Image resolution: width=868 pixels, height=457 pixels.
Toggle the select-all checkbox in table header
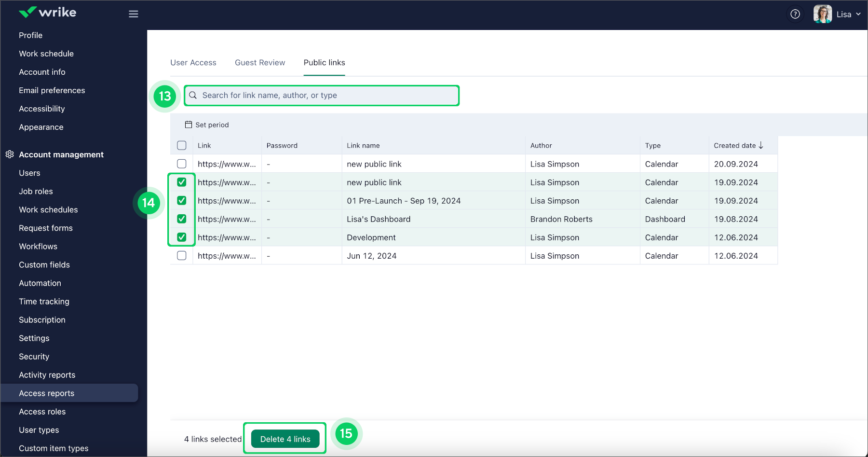click(182, 145)
